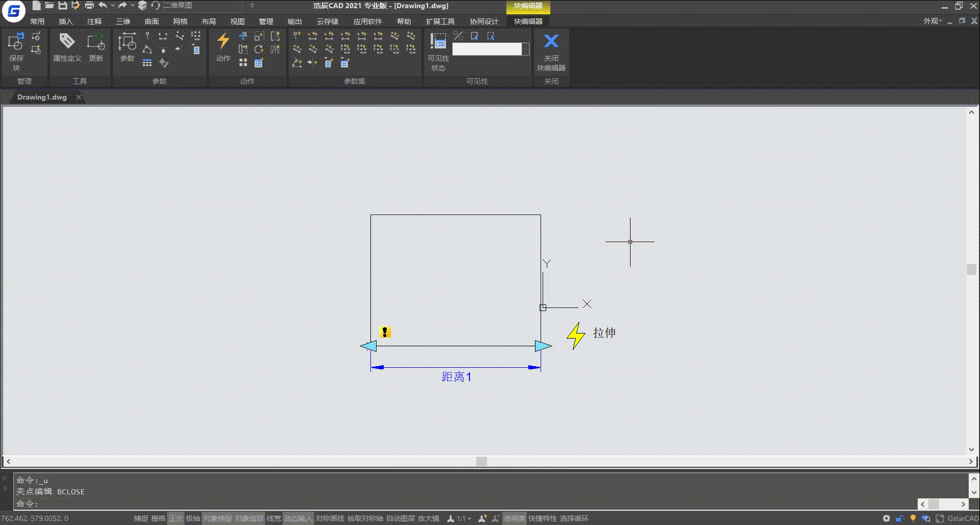
Task: Open the Home (常用) ribbon tab
Action: point(37,21)
